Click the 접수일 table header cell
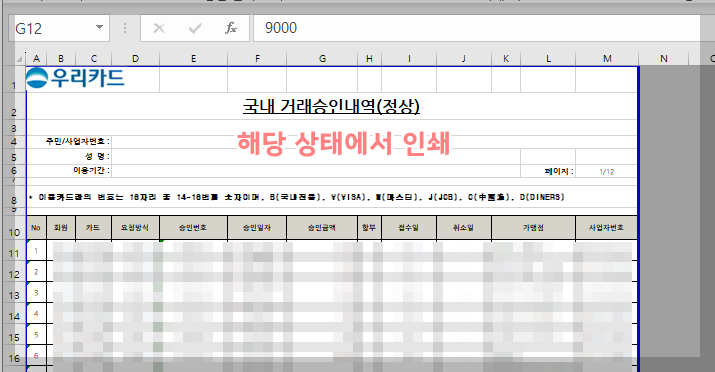The image size is (715, 372). 409,228
